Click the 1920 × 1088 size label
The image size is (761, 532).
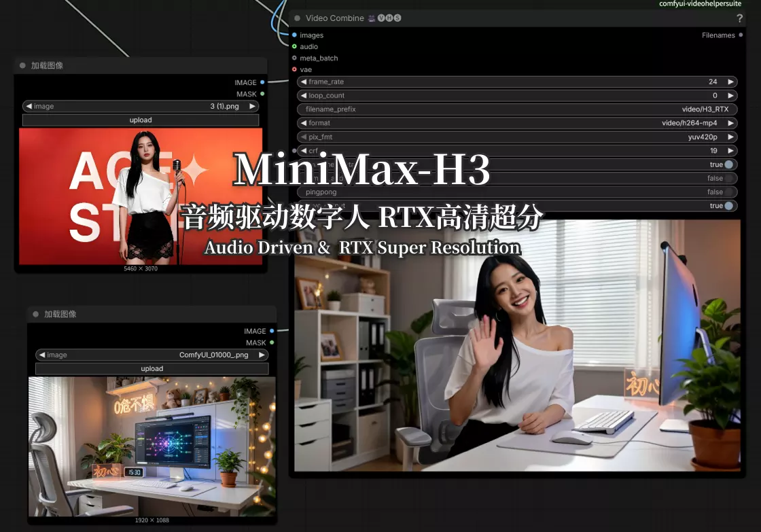pos(152,520)
